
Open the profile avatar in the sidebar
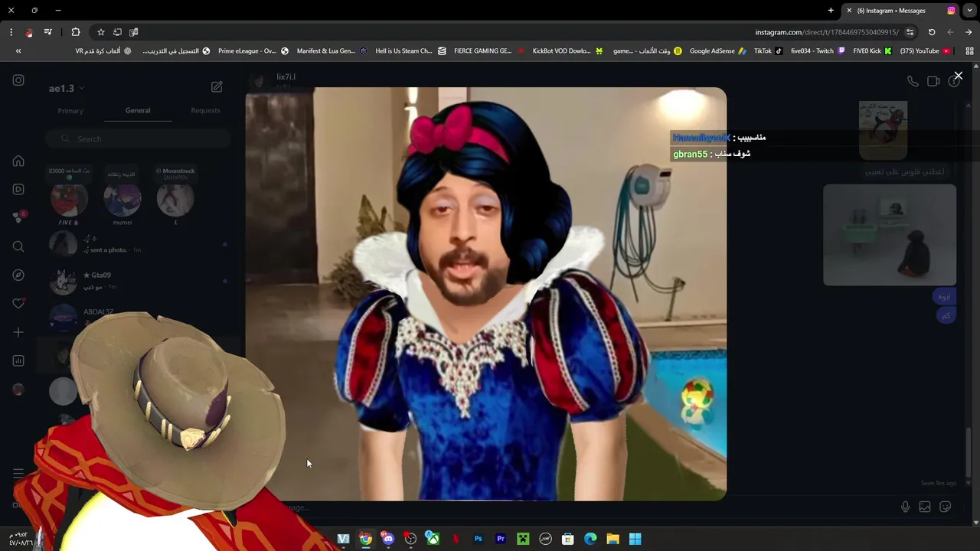[18, 390]
